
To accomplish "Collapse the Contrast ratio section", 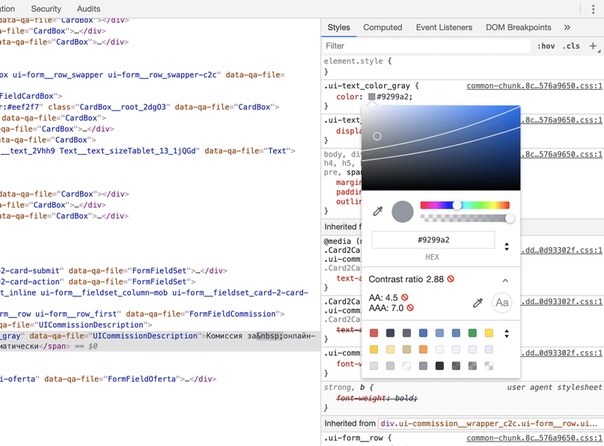I will coord(505,280).
